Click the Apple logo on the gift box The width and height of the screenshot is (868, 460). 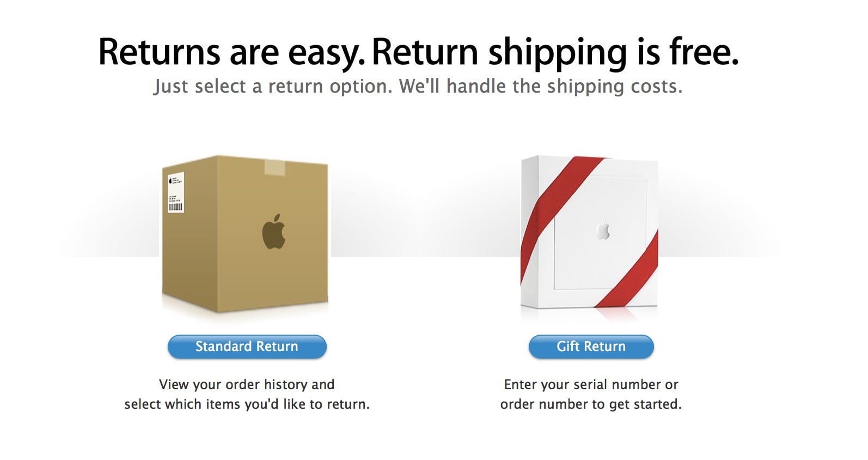[603, 229]
